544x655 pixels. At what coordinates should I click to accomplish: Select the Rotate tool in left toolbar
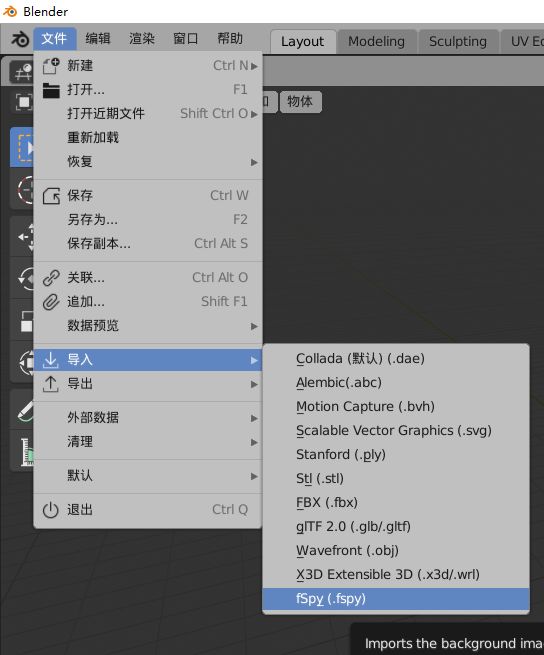[x=22, y=278]
